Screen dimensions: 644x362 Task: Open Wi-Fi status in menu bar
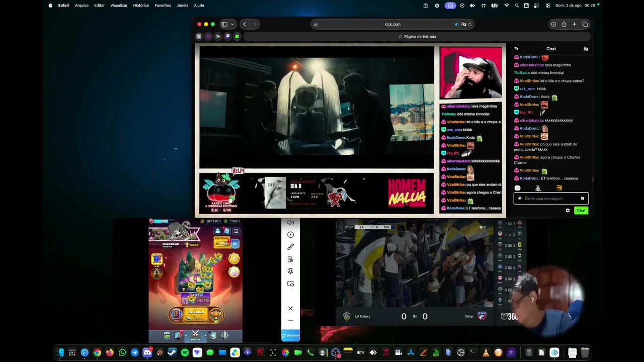(x=507, y=6)
